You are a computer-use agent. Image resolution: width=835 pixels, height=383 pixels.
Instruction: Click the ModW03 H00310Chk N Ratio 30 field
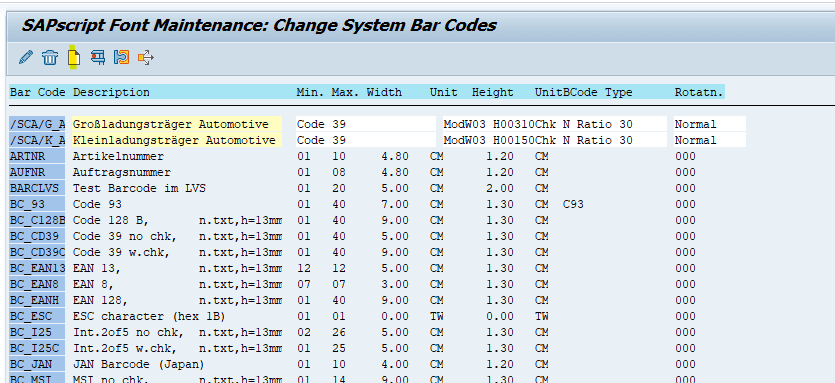pos(555,125)
